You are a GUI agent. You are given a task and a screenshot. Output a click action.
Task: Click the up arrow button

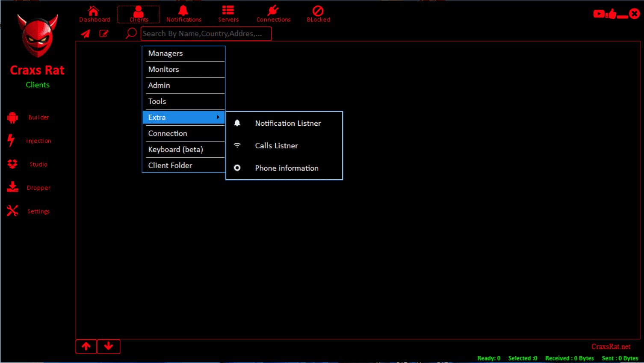(86, 346)
